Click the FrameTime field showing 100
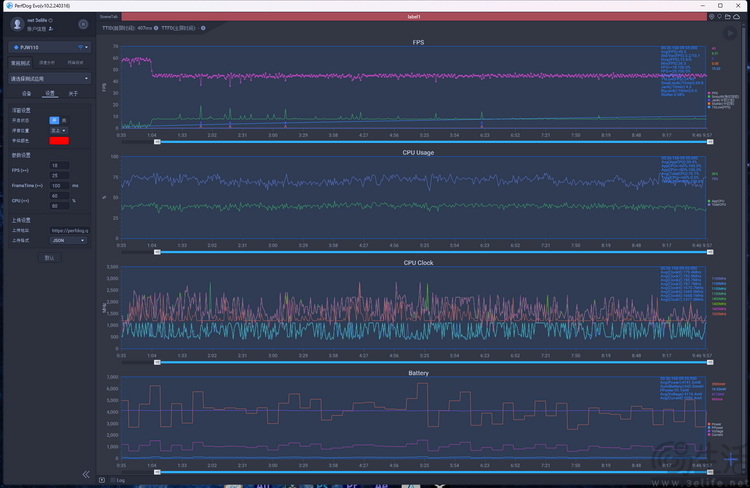This screenshot has width=750, height=488. 59,186
